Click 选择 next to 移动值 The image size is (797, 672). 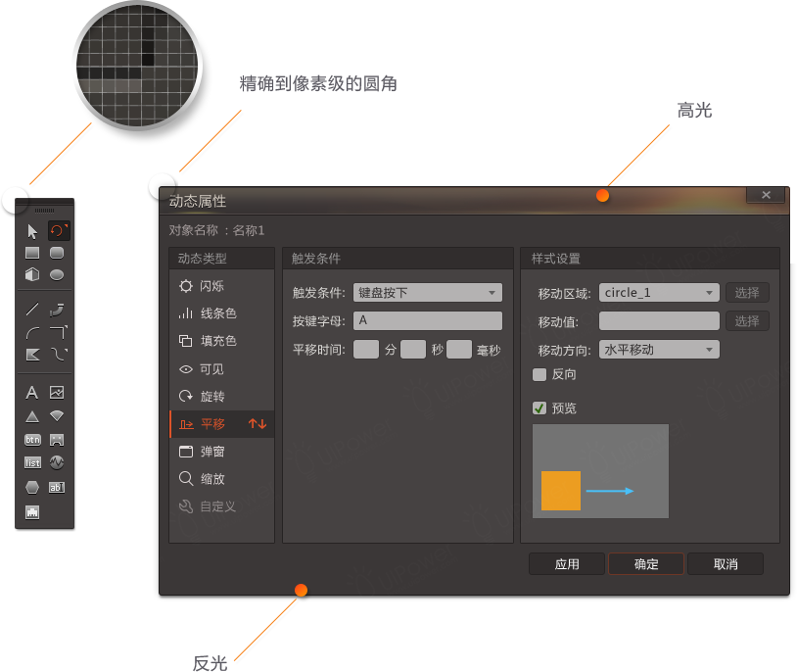(747, 321)
